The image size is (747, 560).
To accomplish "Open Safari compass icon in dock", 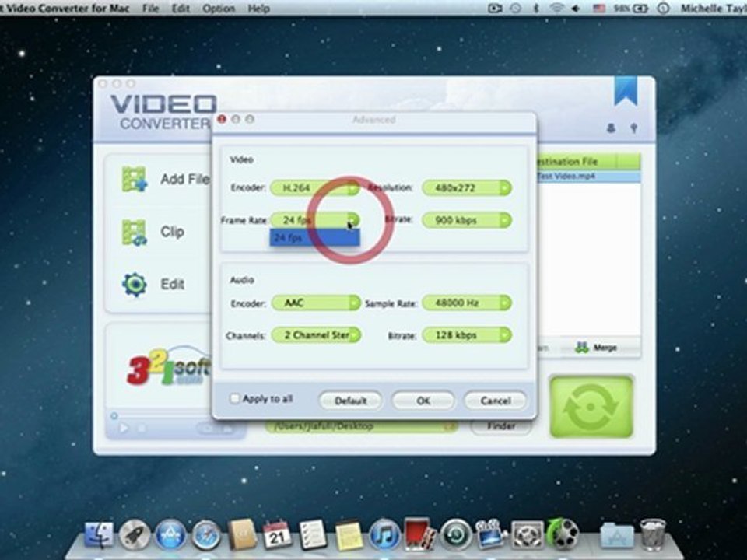I will click(206, 535).
